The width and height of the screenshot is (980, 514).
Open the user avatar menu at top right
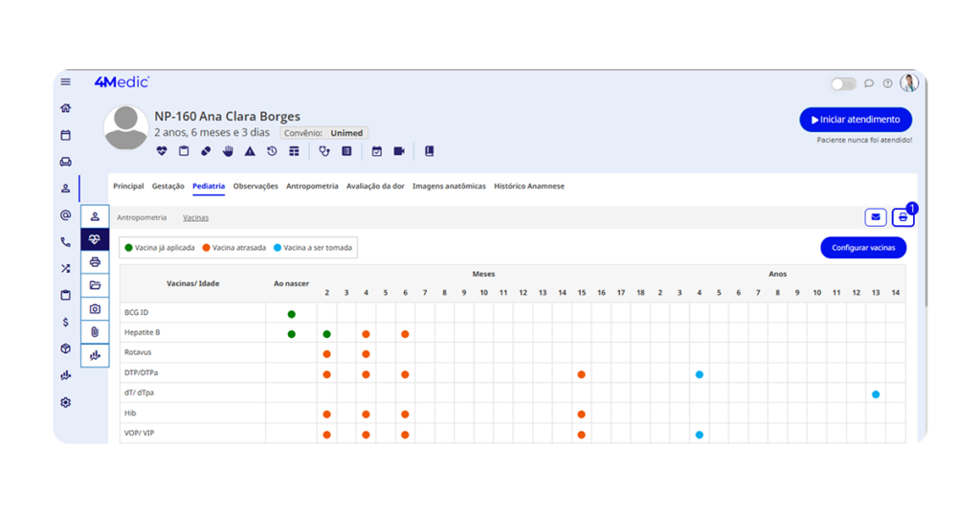pos(909,83)
